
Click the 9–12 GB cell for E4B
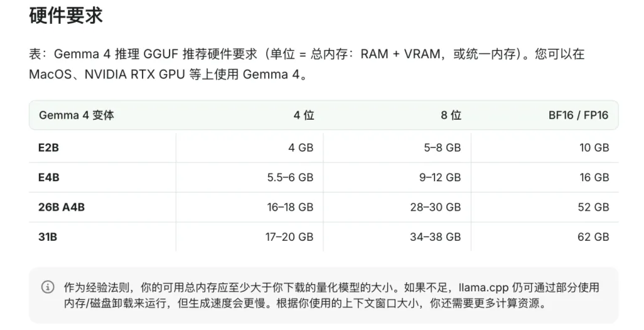pyautogui.click(x=439, y=178)
